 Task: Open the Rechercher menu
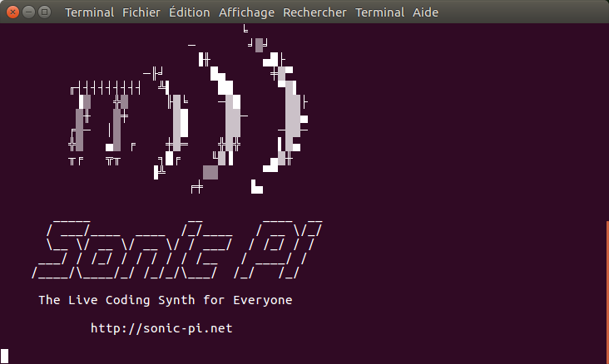coord(314,12)
